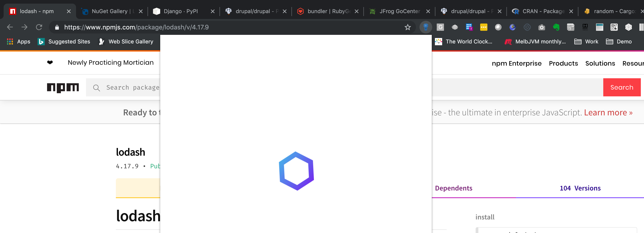Screen dimensions: 644x233
Task: Open the gray G extension
Action: click(x=440, y=27)
